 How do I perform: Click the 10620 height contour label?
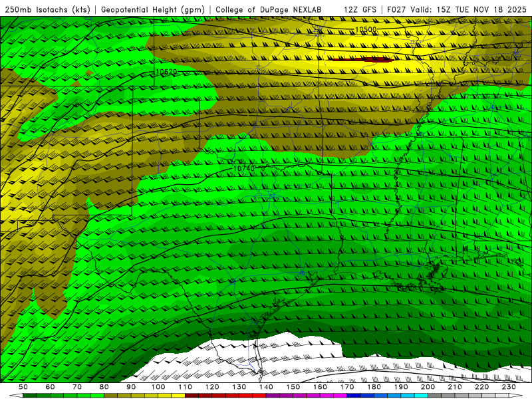[166, 72]
